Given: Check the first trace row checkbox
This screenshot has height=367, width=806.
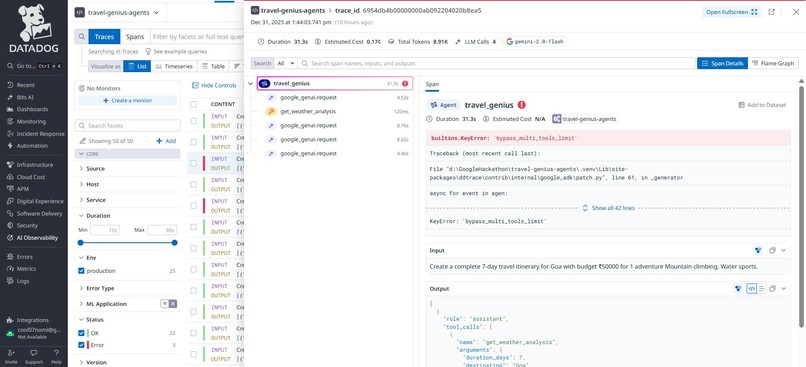Looking at the screenshot, I should [x=194, y=121].
